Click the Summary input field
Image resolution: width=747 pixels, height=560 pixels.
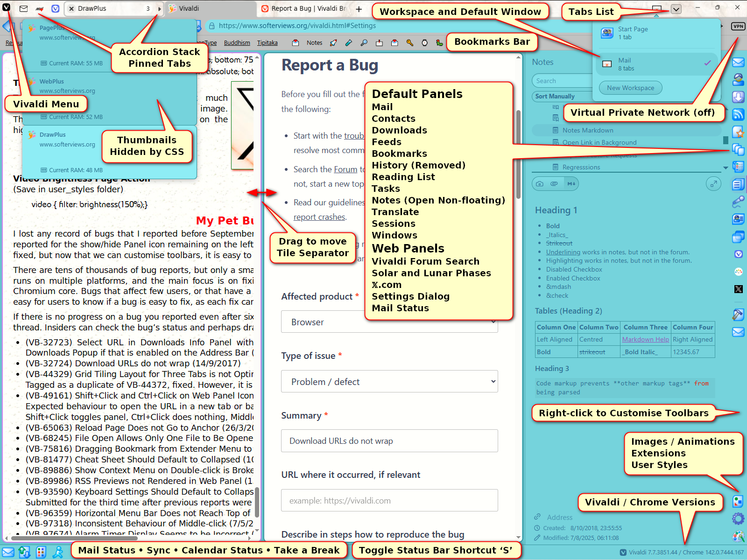tap(389, 441)
